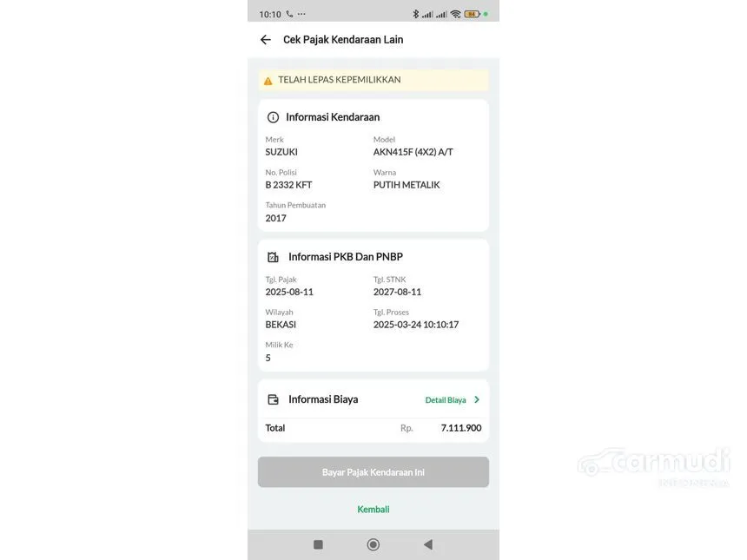Viewport: 747px width, 560px height.
Task: Select the B 2332 KFT plate number
Action: pyautogui.click(x=288, y=185)
